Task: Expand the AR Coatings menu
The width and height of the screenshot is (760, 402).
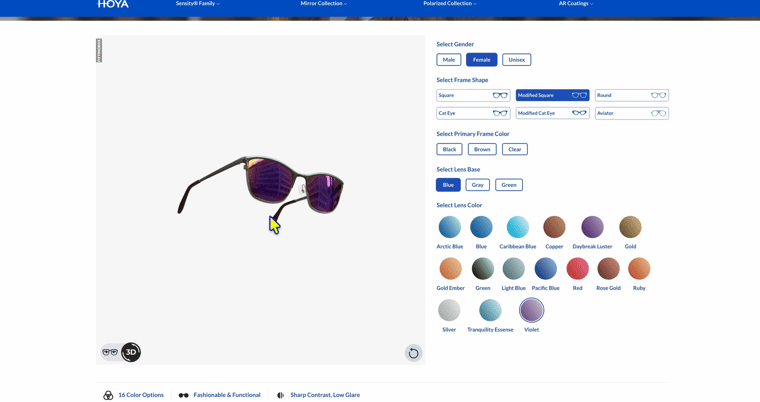Action: tap(575, 3)
